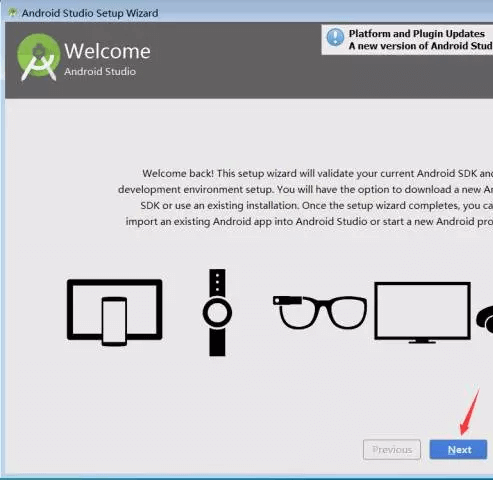Image resolution: width=493 pixels, height=480 pixels.
Task: Click line starting 'import an existing Android app'
Action: (x=309, y=221)
